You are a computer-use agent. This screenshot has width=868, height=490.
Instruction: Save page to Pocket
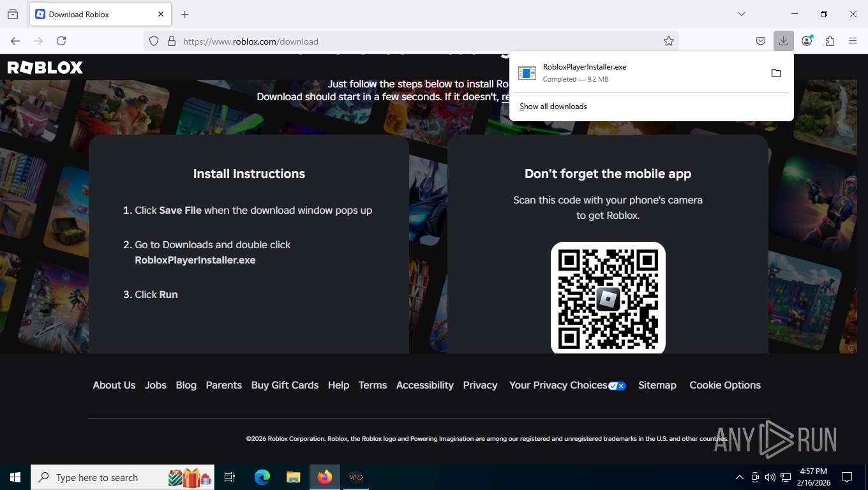point(761,41)
